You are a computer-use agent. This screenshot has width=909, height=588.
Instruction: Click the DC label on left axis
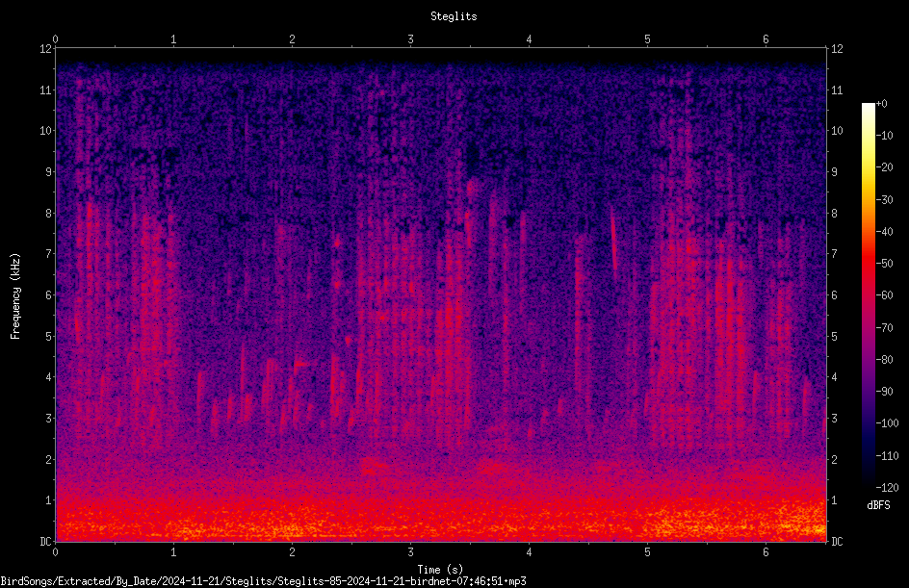[x=46, y=541]
